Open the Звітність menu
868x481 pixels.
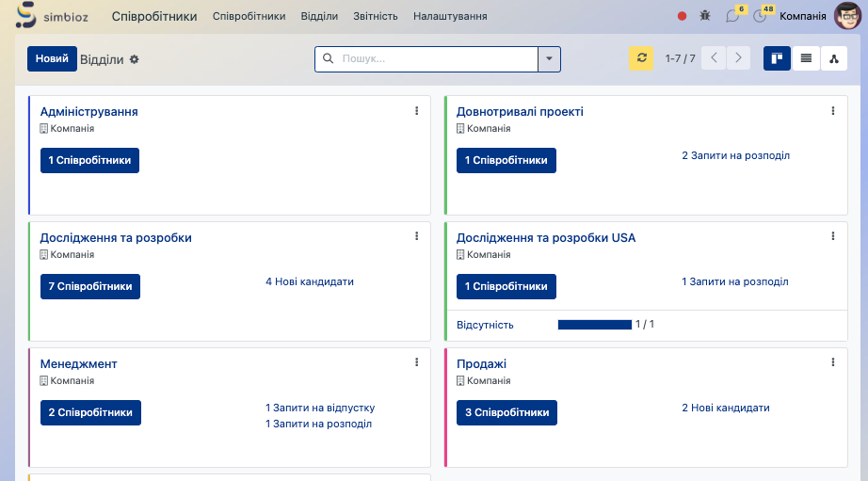click(x=376, y=17)
